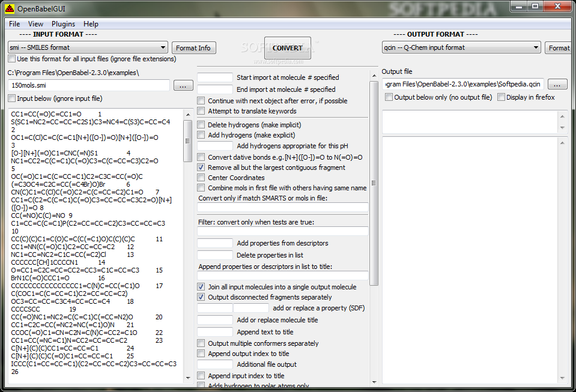Screen dimensions: 576x392
Task: Click Additional file output field
Action: [215, 364]
